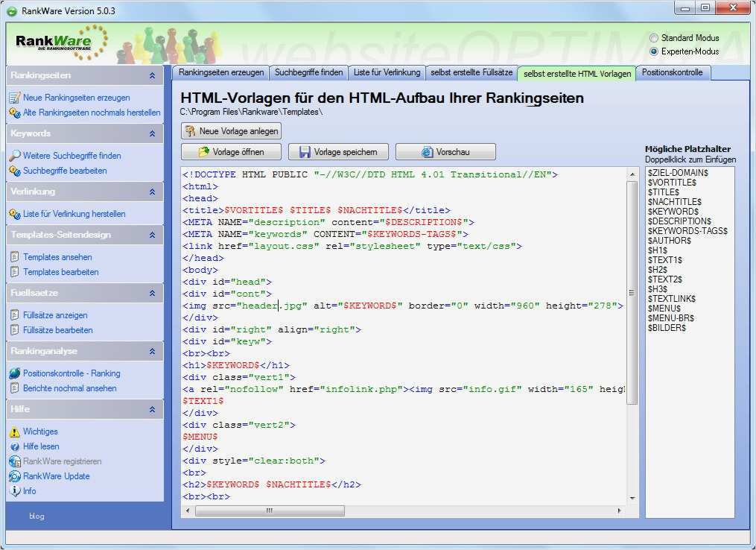Click the Vorlage öffnen button
Viewport: 756px width, 550px height.
click(x=232, y=152)
